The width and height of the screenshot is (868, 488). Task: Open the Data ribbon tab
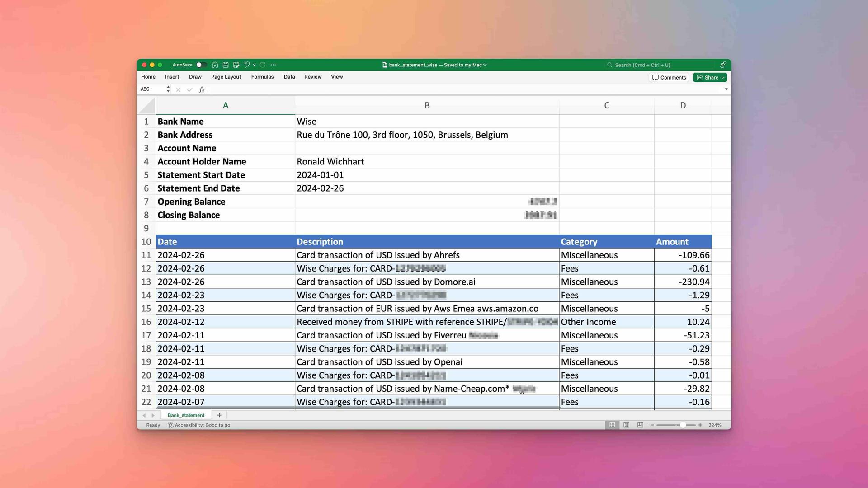(289, 77)
